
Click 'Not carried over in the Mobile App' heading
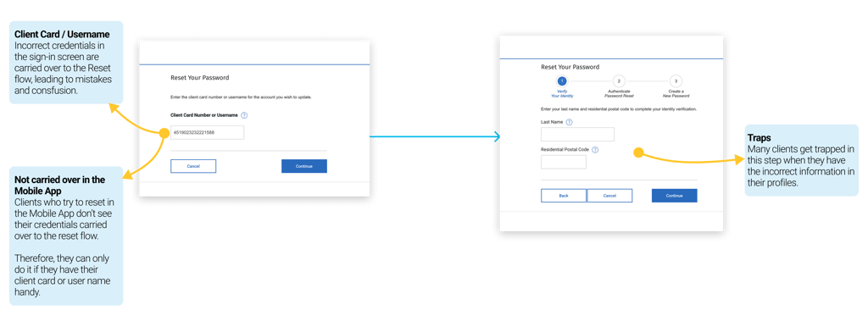[x=60, y=185]
